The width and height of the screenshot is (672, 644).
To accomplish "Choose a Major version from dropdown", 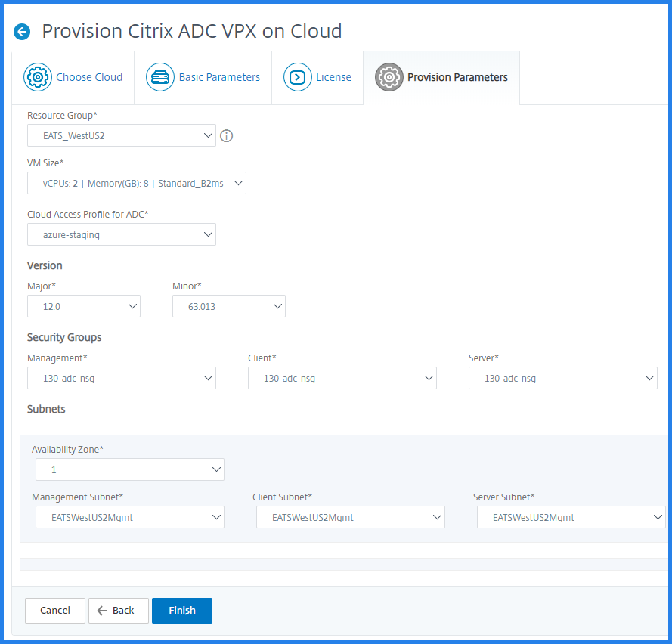I will (84, 306).
